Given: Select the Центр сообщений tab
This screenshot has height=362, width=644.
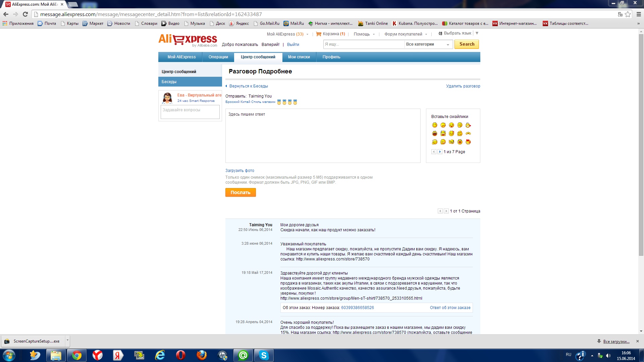Looking at the screenshot, I should pos(258,57).
